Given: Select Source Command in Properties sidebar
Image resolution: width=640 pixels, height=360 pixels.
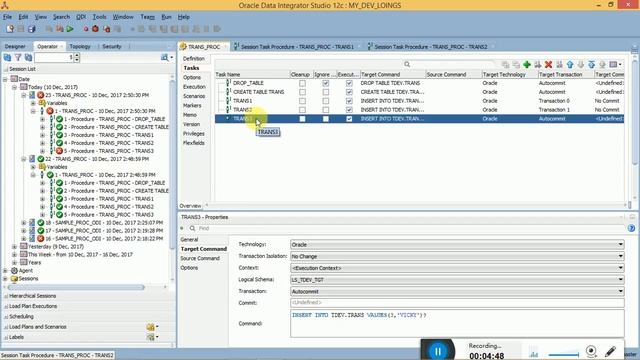Looking at the screenshot, I should (200, 258).
